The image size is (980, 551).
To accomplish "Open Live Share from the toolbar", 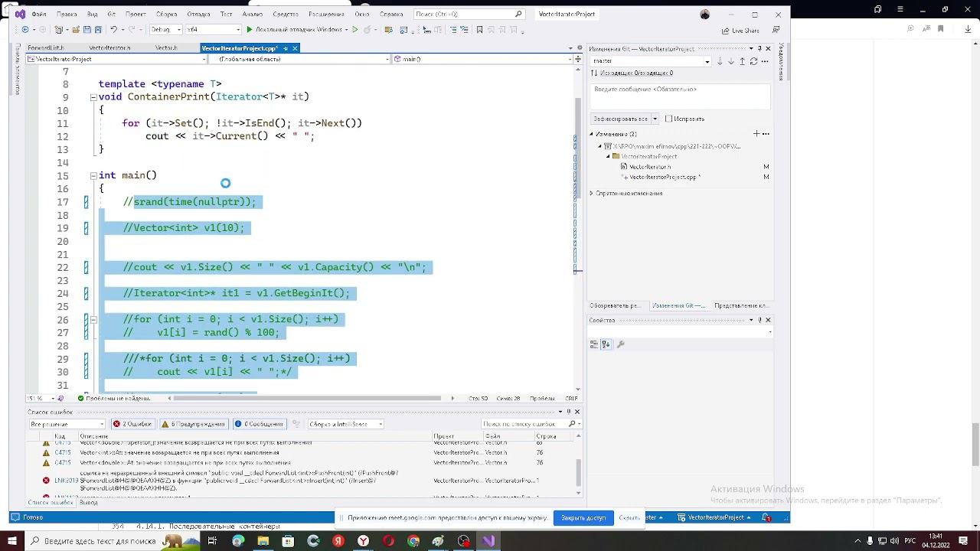I will click(740, 31).
